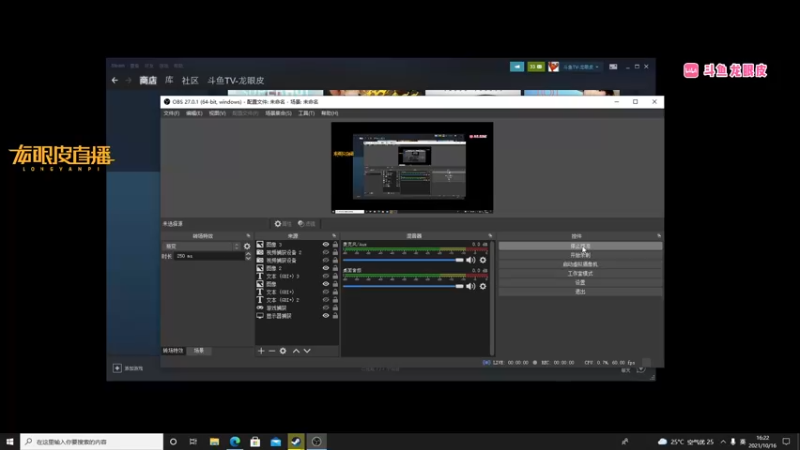Image resolution: width=800 pixels, height=450 pixels.
Task: Open Steam Big Picture mode icon
Action: pyautogui.click(x=613, y=67)
